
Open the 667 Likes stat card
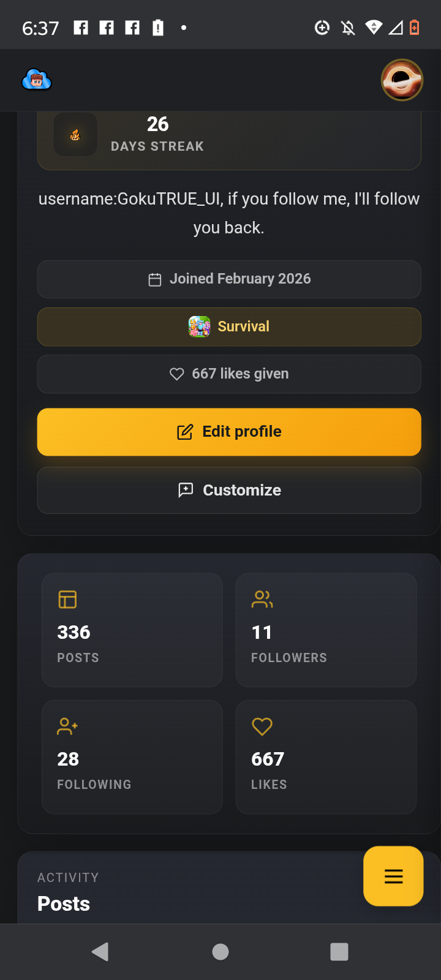(326, 756)
